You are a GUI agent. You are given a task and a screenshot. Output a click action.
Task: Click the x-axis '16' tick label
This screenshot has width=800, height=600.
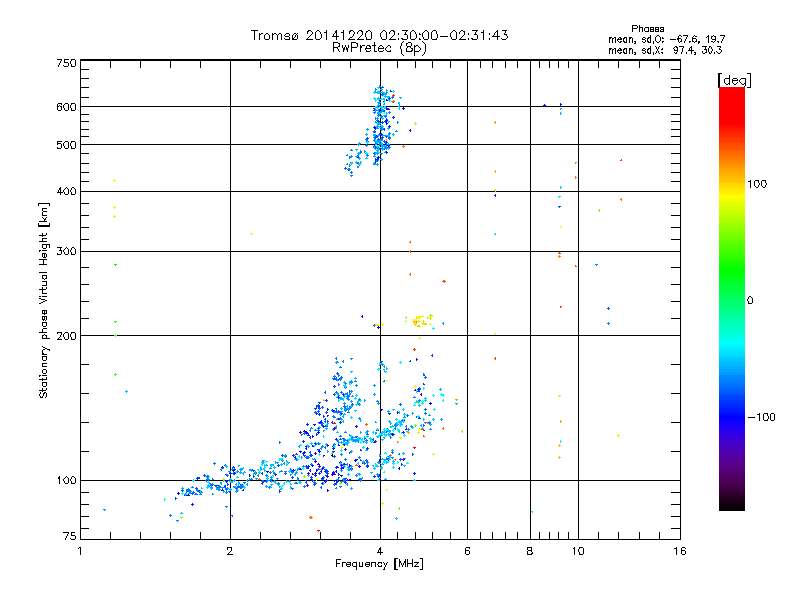[680, 551]
